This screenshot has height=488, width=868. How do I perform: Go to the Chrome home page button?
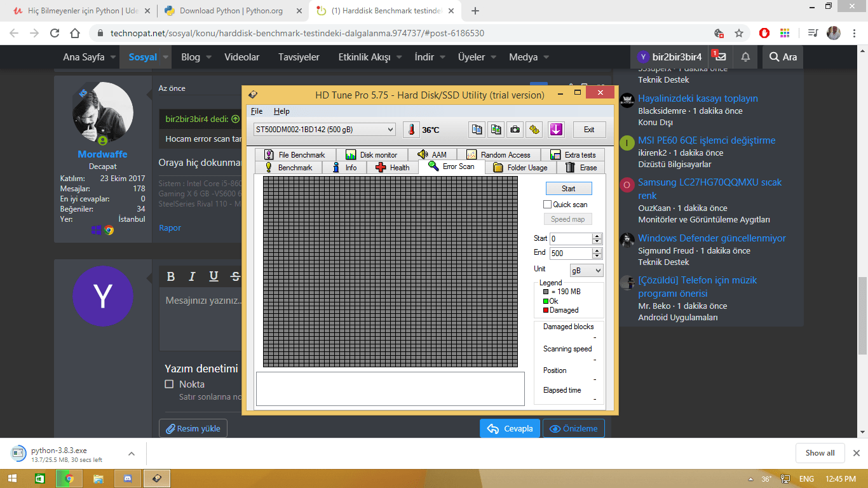coord(75,33)
